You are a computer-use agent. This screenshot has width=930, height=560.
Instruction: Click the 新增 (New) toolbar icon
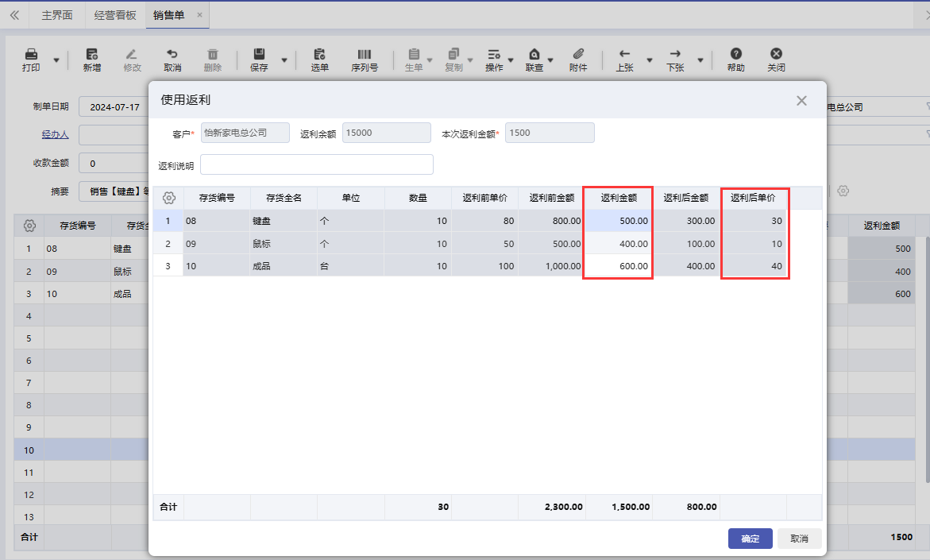[x=92, y=55]
